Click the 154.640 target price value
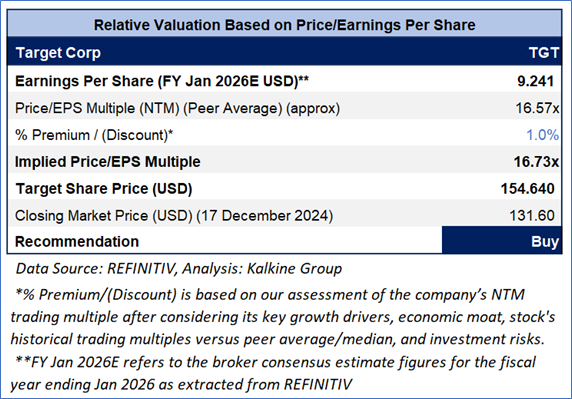 pos(527,189)
